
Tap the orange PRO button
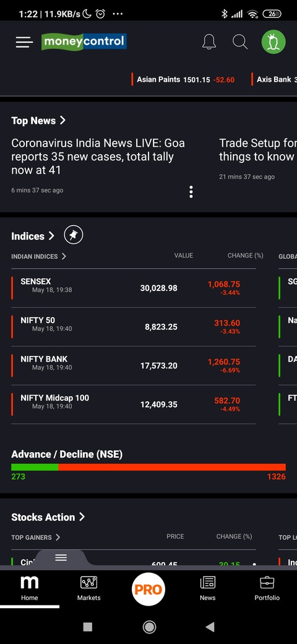point(148,590)
